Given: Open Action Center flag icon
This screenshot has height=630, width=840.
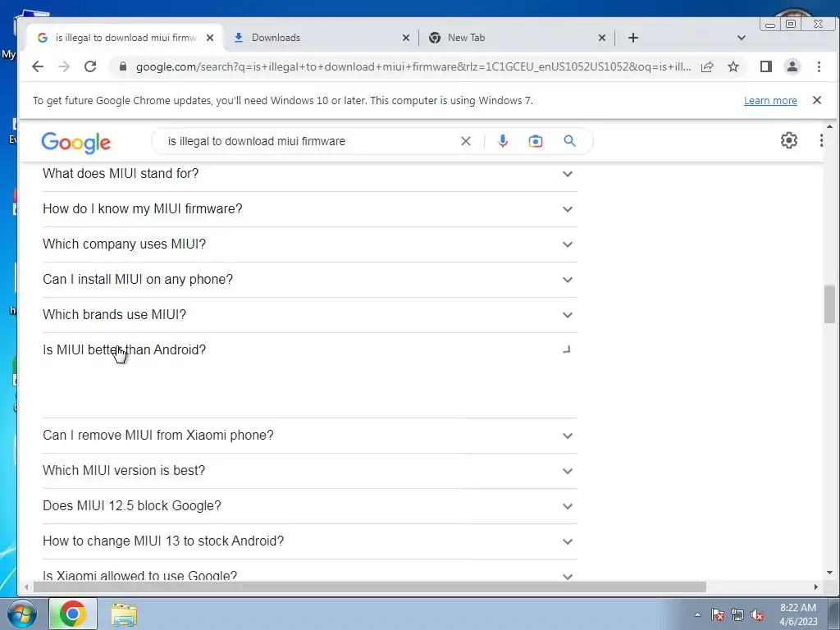Looking at the screenshot, I should coord(718,614).
